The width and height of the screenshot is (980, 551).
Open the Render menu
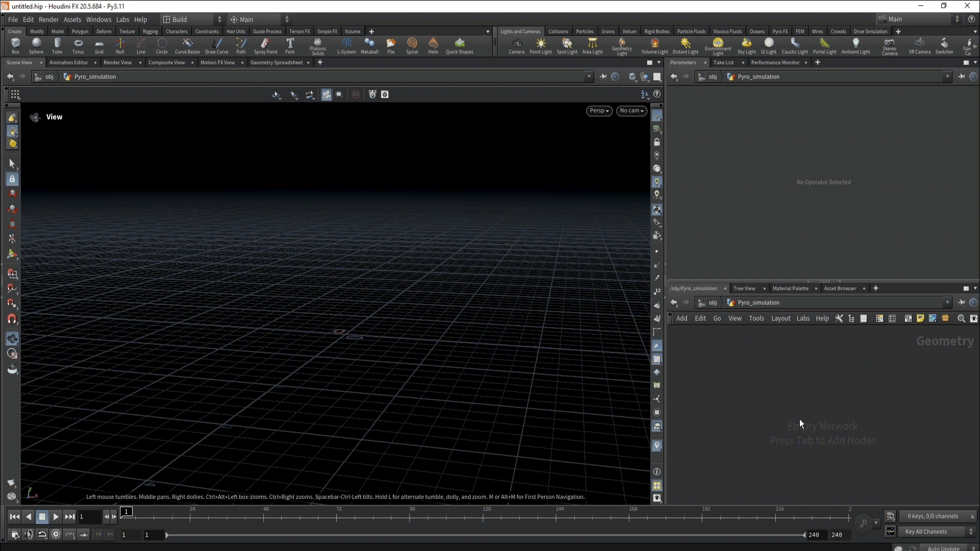click(48, 19)
